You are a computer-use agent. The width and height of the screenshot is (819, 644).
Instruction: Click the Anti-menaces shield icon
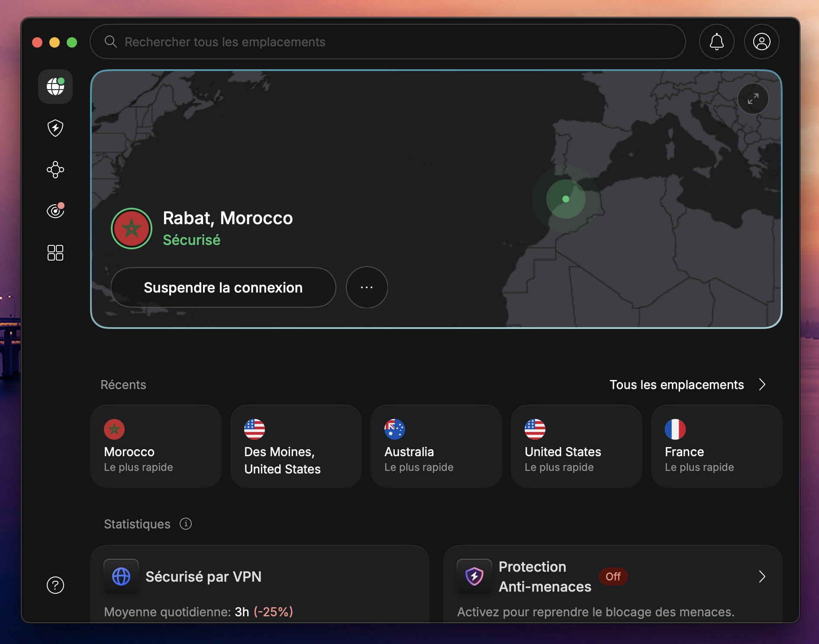tap(474, 576)
